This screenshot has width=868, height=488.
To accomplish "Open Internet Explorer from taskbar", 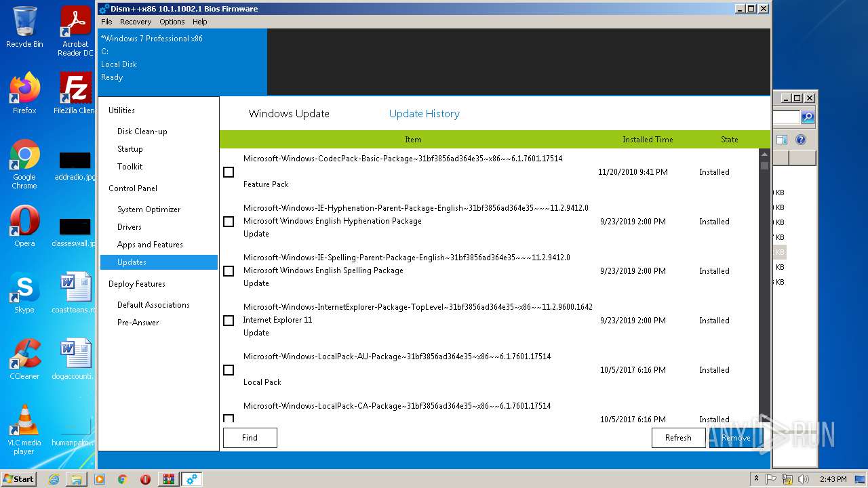I will tap(54, 479).
